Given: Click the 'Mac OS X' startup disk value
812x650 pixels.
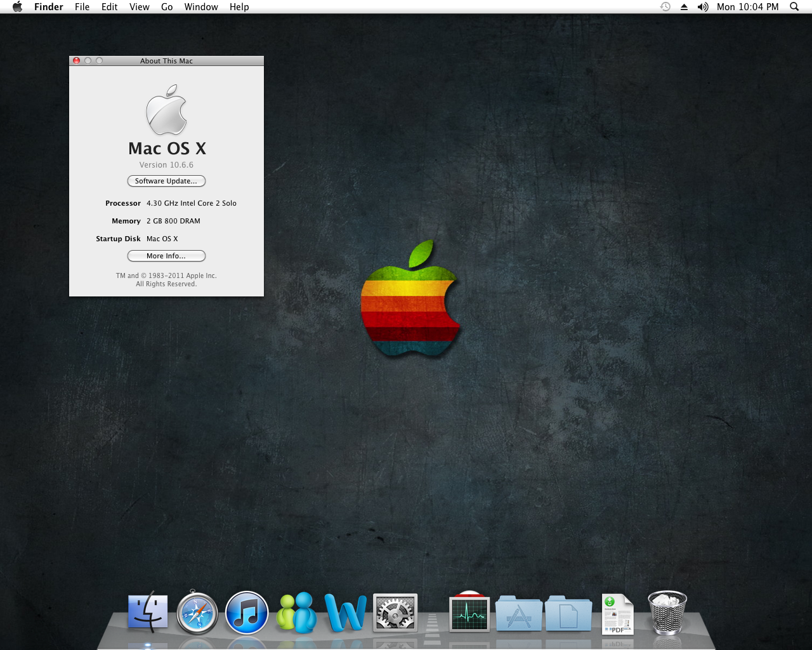Looking at the screenshot, I should [162, 239].
